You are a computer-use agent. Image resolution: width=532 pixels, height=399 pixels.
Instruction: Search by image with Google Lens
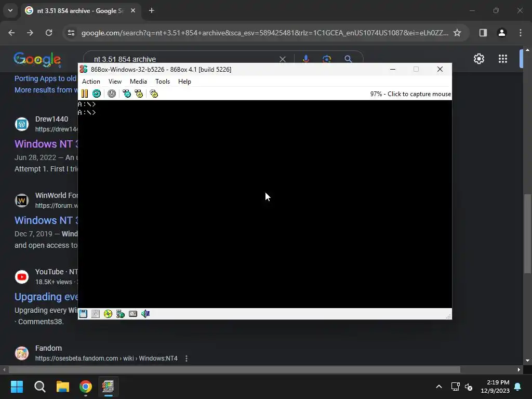(327, 59)
